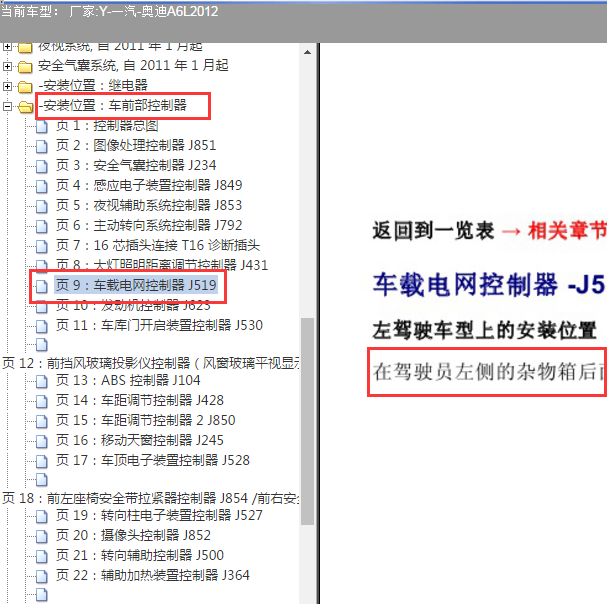The image size is (607, 604).
Task: Click page icon for 车载电网控制器 J519
Action: pyautogui.click(x=41, y=286)
